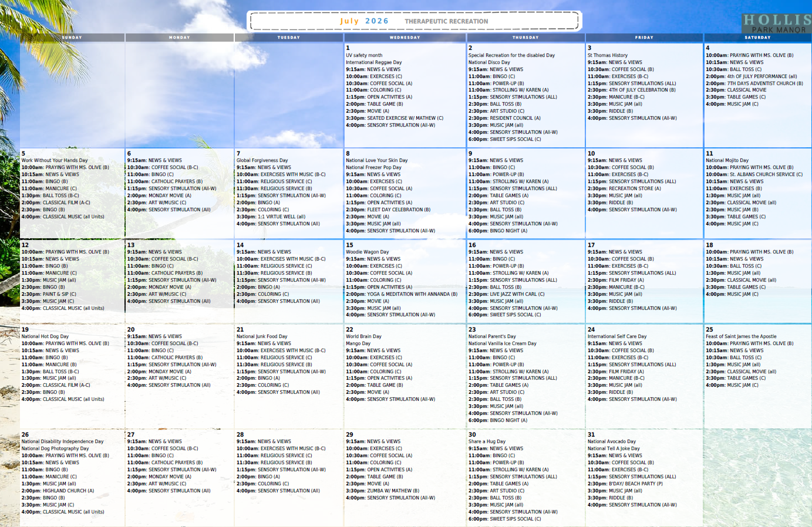The height and width of the screenshot is (527, 812).
Task: Select 'B'DAY/ BEACH PARTY (P)' event
Action: (625, 484)
